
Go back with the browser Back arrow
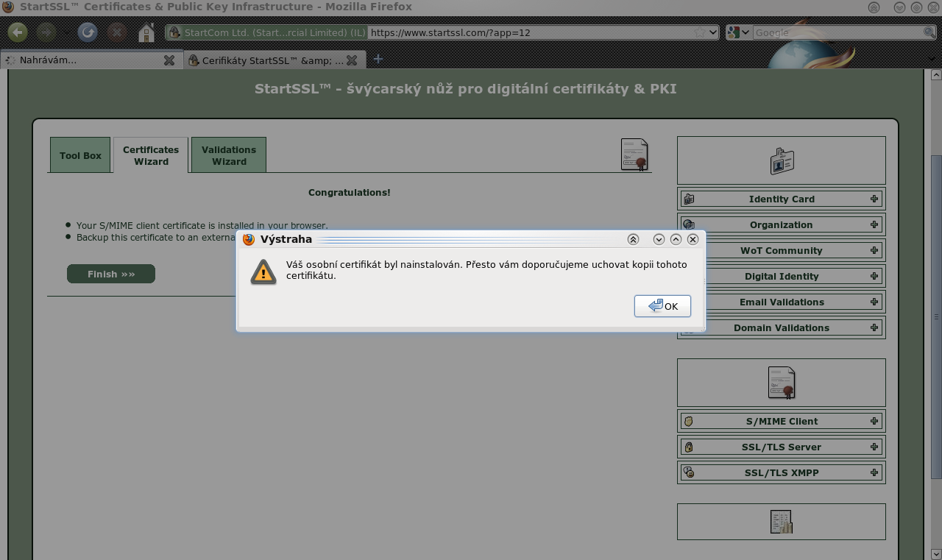point(18,32)
